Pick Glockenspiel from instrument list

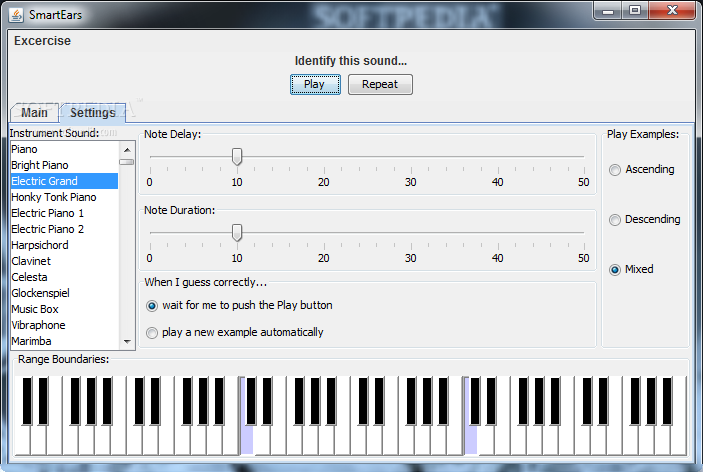point(65,293)
